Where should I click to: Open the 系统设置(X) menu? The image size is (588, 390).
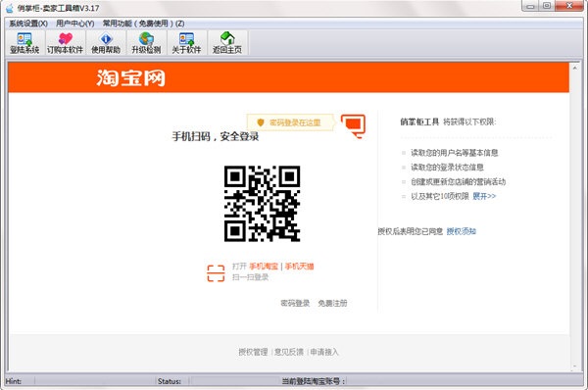coord(28,24)
